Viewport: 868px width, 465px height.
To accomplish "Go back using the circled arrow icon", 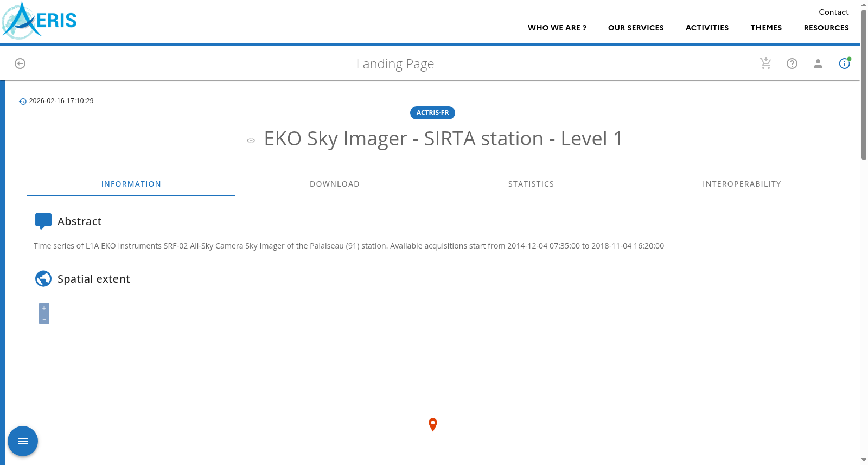I will coord(20,63).
